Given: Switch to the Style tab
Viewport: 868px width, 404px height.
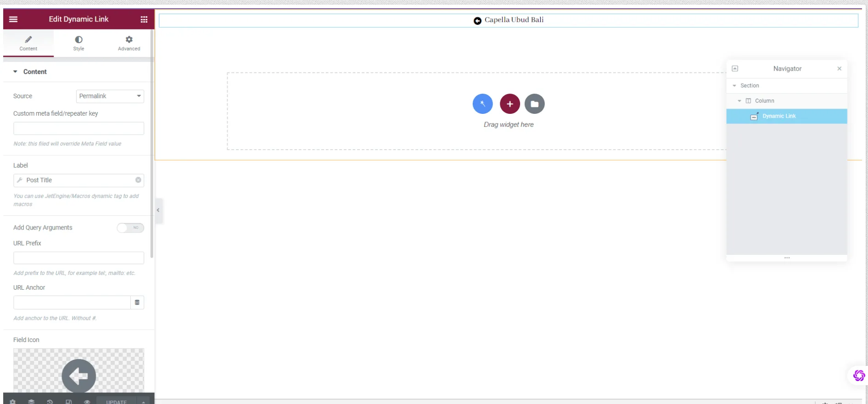Looking at the screenshot, I should point(78,43).
